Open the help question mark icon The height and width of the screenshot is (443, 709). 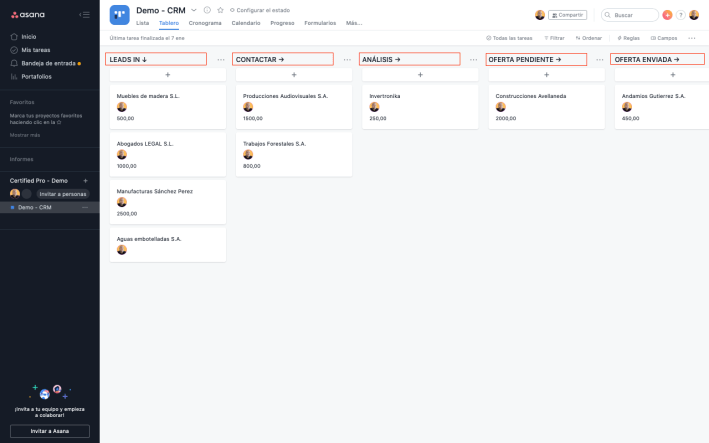[681, 15]
